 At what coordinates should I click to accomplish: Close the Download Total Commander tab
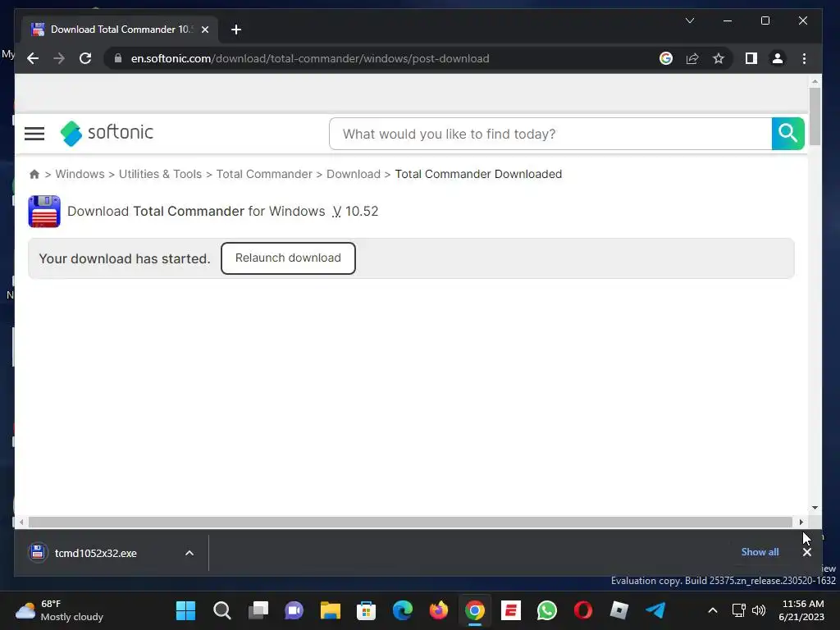click(204, 30)
